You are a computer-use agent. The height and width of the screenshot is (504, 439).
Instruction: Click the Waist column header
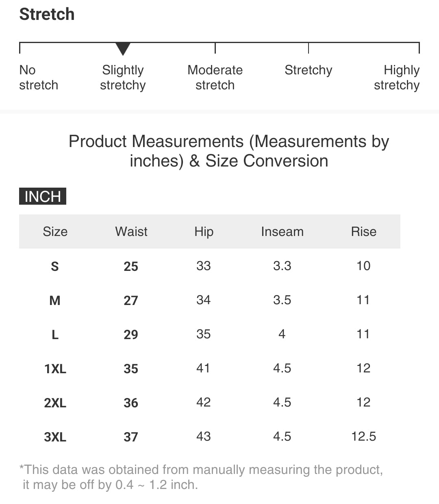point(131,231)
